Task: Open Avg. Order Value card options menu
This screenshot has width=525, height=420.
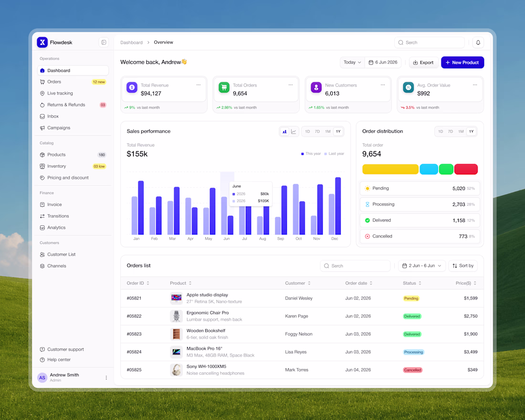Action: click(475, 85)
